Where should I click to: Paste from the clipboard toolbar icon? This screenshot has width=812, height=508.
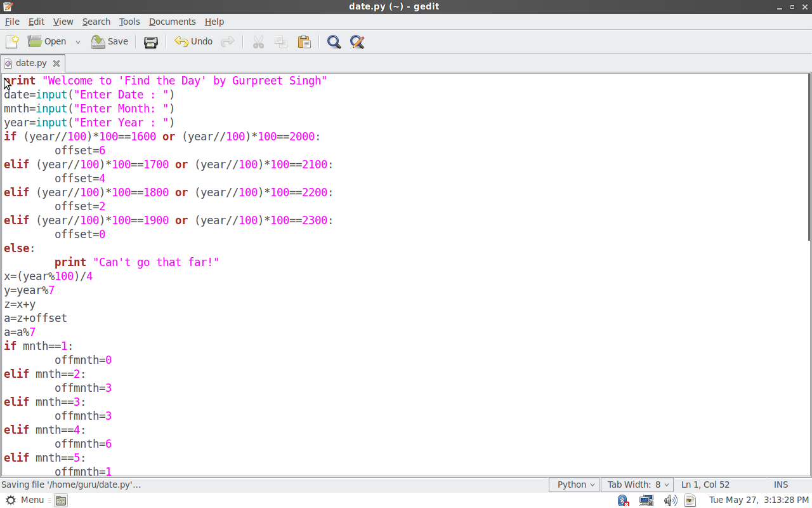[304, 42]
